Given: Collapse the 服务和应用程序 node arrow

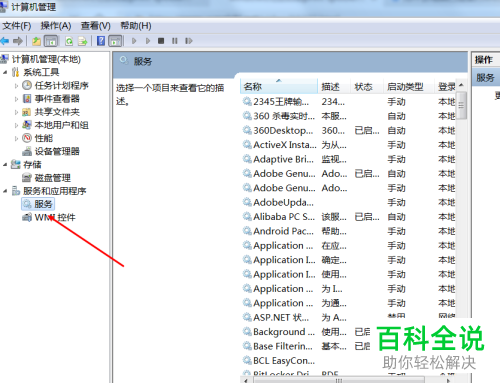Looking at the screenshot, I should pos(5,191).
